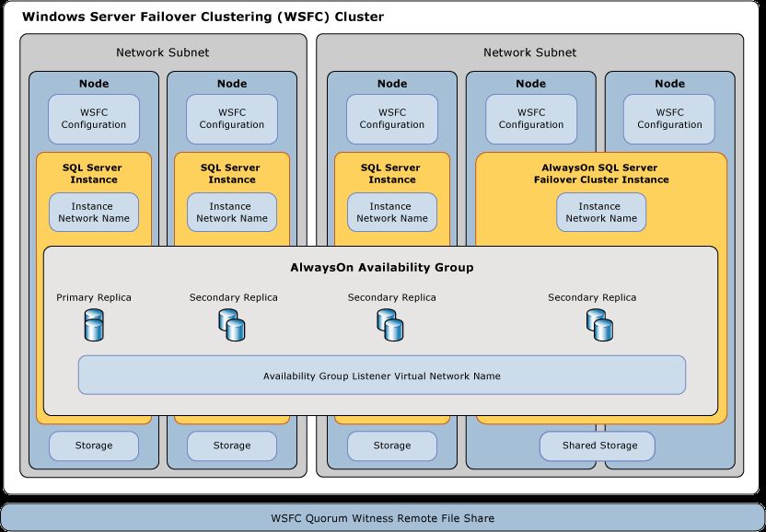This screenshot has height=532, width=766.
Task: Click Instance Network Name in the Failover Cluster Instance
Action: [600, 213]
